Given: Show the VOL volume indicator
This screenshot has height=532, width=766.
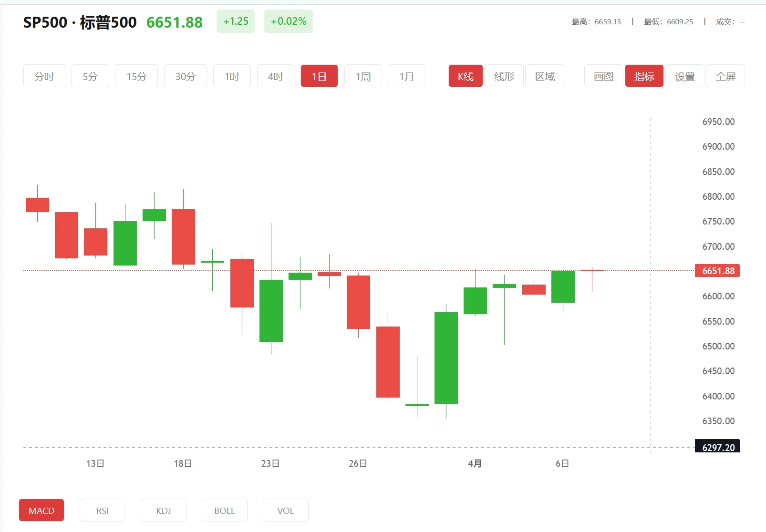Looking at the screenshot, I should coord(286,511).
